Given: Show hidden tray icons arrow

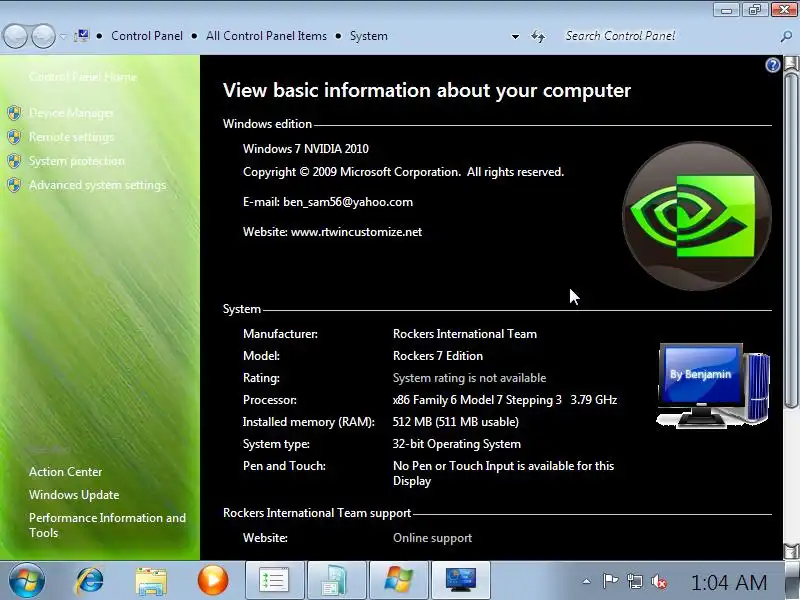Looking at the screenshot, I should 587,581.
